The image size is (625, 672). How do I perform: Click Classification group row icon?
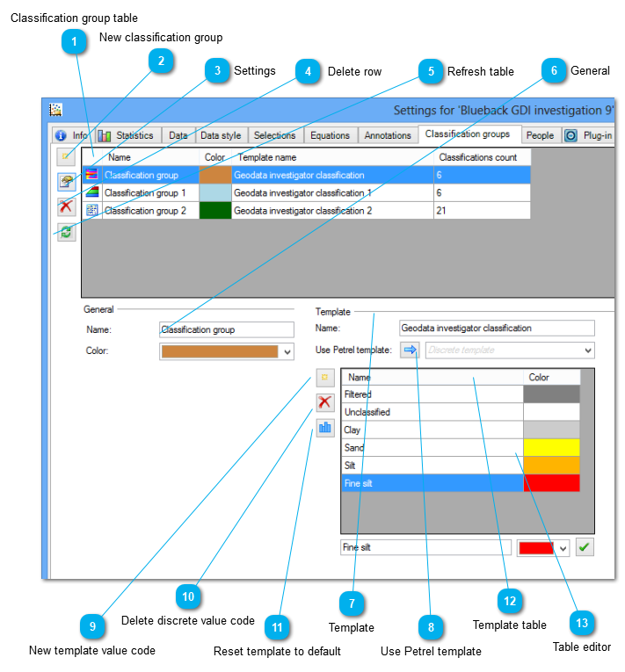91,175
